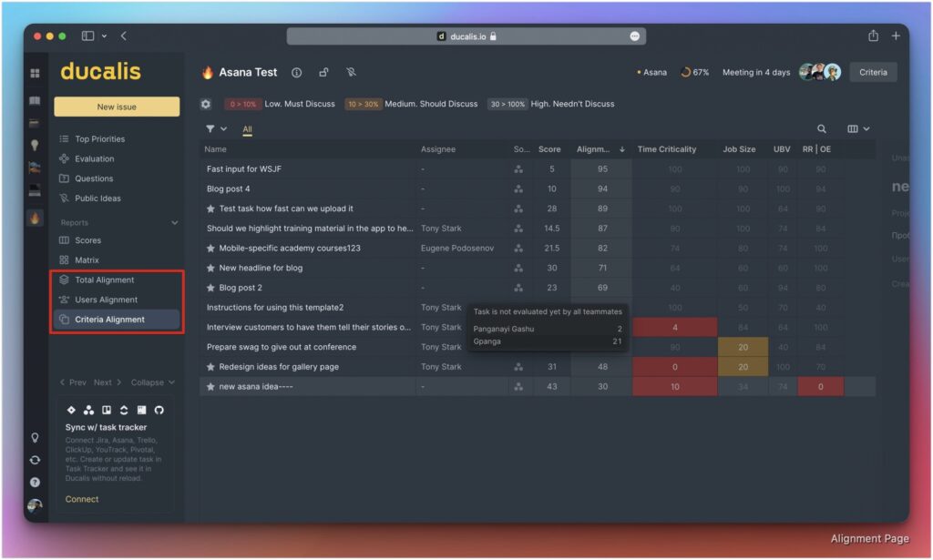
Task: Click the team avatars group
Action: [x=820, y=72]
